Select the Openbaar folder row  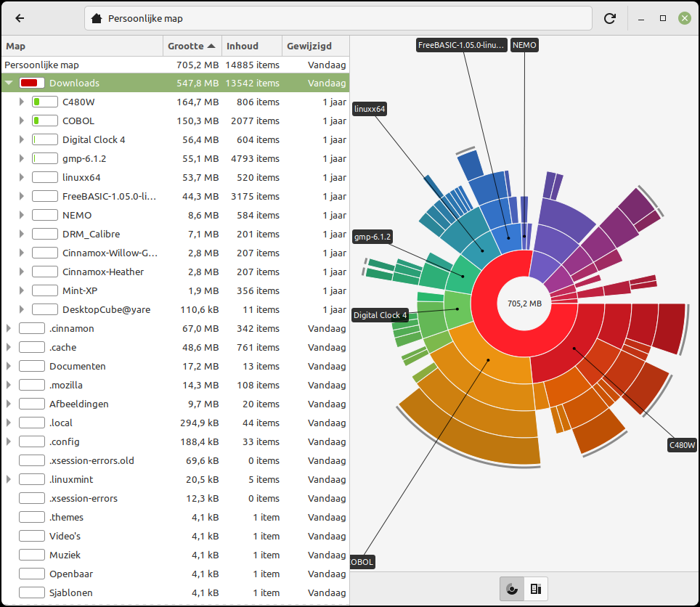[176, 574]
